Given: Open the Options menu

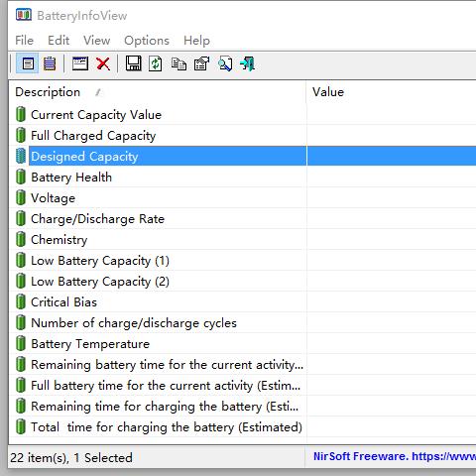Looking at the screenshot, I should tap(147, 41).
